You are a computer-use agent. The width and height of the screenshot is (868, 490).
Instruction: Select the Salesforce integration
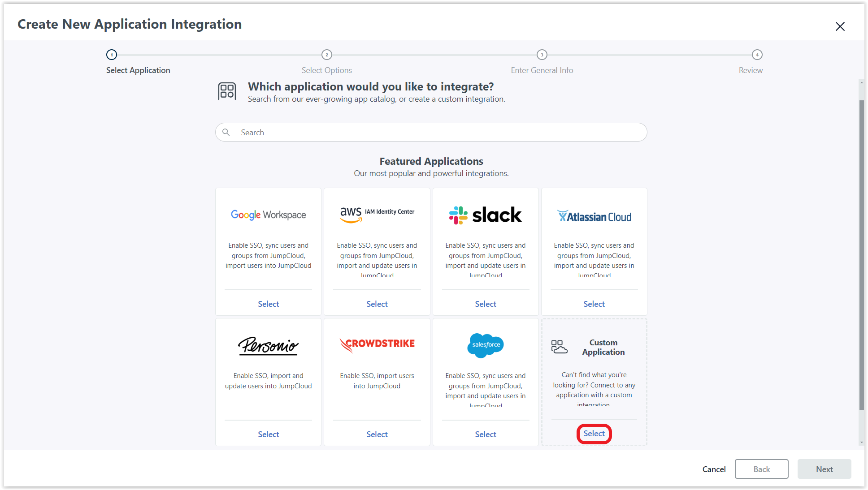(486, 434)
